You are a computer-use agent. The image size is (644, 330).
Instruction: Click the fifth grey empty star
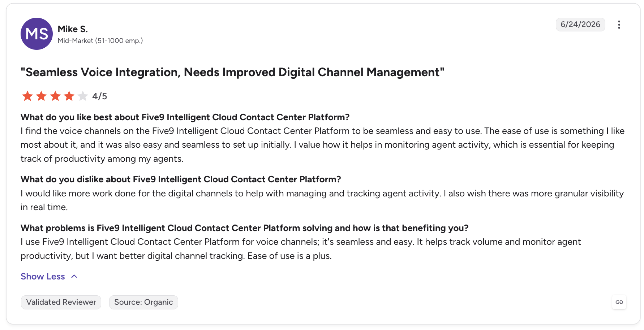click(82, 96)
